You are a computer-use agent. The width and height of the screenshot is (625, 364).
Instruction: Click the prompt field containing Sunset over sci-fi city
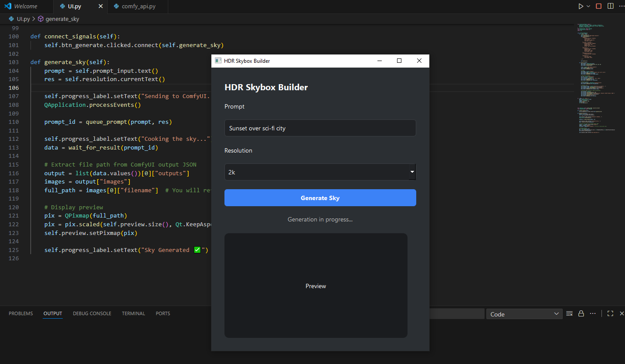point(320,128)
